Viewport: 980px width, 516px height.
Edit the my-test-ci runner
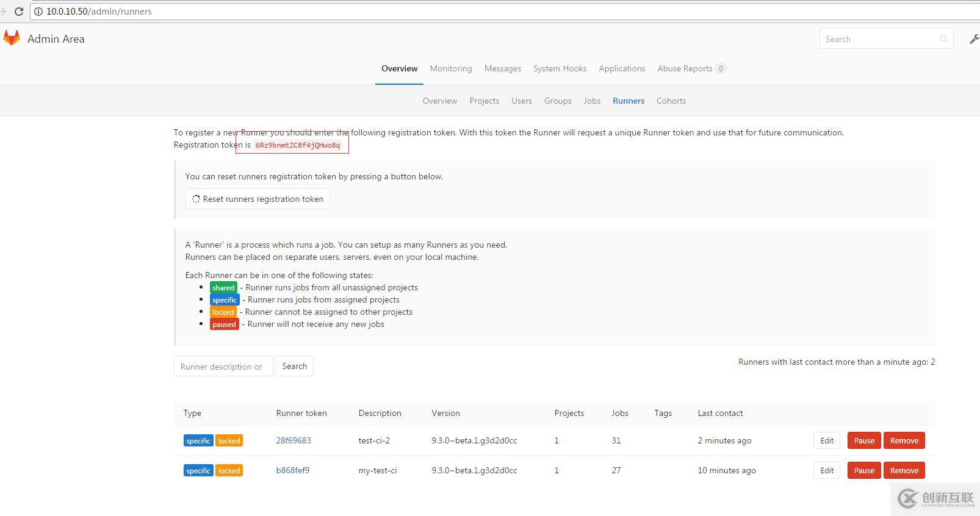(827, 470)
